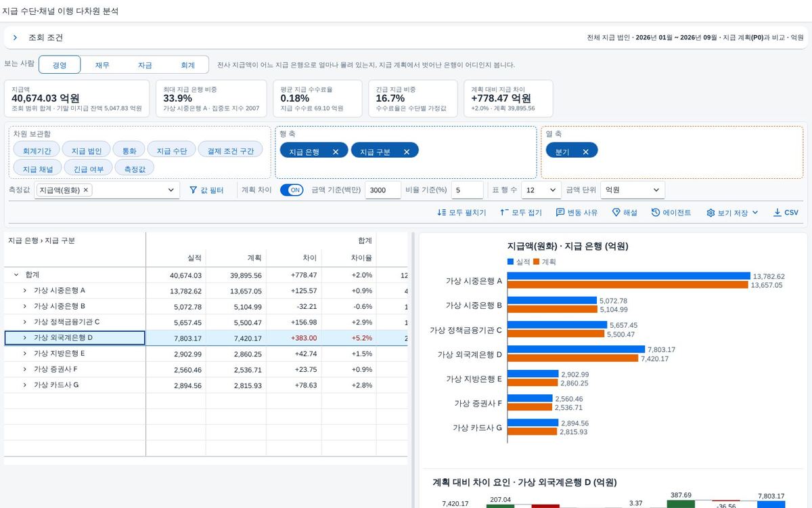Edit the 비율 기준(%) input field
The height and width of the screenshot is (508, 812).
click(x=467, y=190)
